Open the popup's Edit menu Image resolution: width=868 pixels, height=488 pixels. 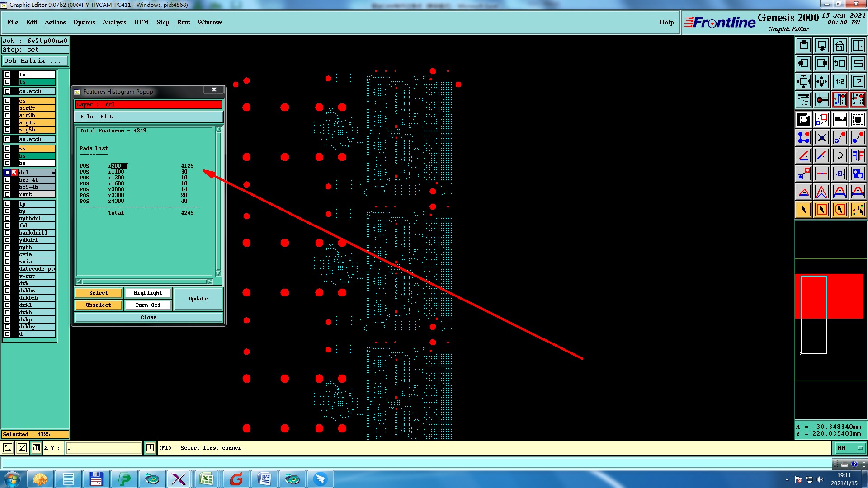[x=106, y=117]
